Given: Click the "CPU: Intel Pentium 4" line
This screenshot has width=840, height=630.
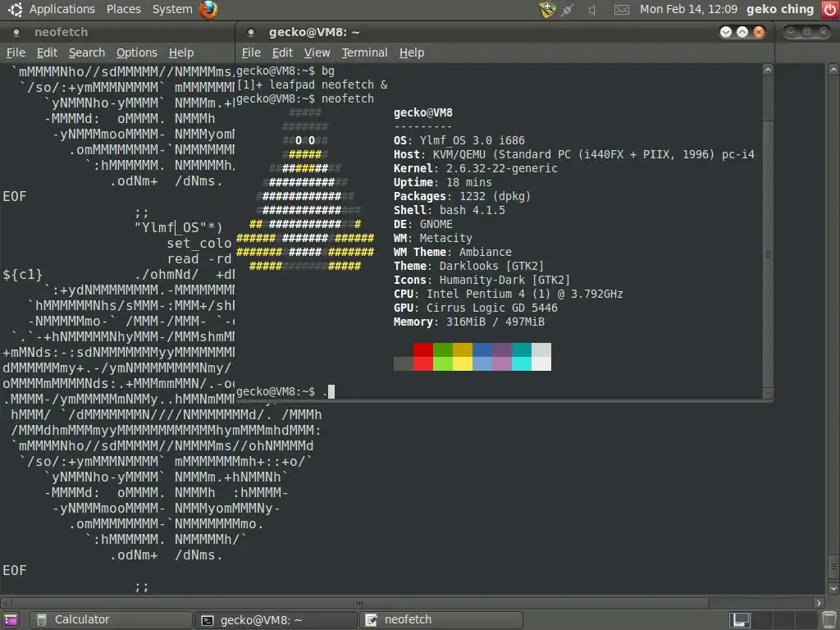Looking at the screenshot, I should [508, 294].
